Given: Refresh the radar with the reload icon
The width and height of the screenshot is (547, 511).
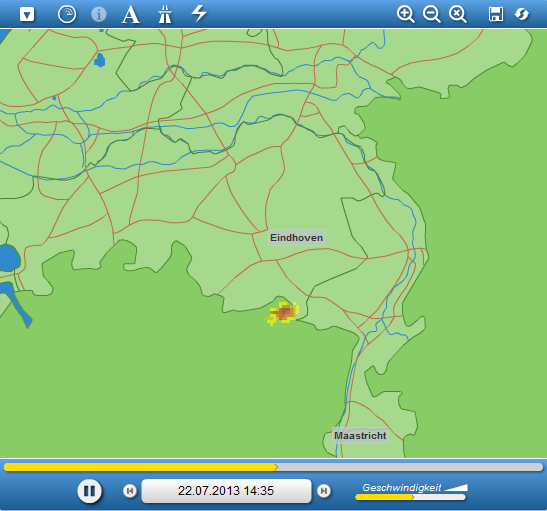Looking at the screenshot, I should [x=522, y=14].
